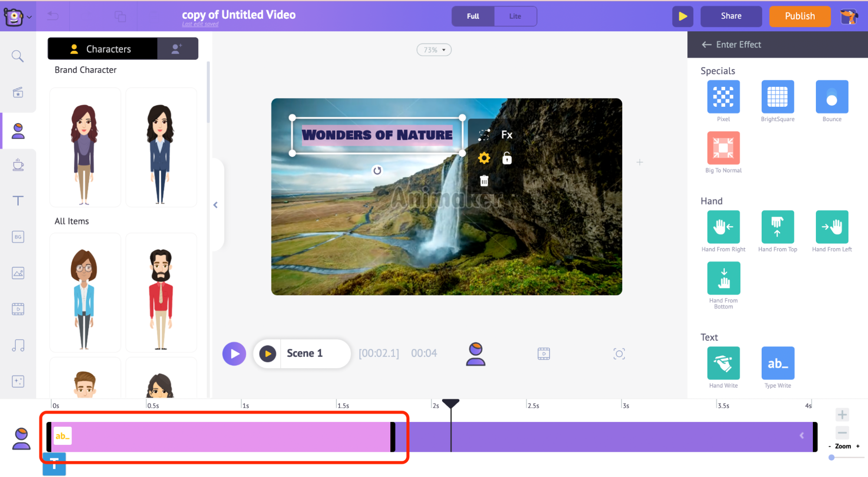Toggle Lite view mode

[x=514, y=16]
